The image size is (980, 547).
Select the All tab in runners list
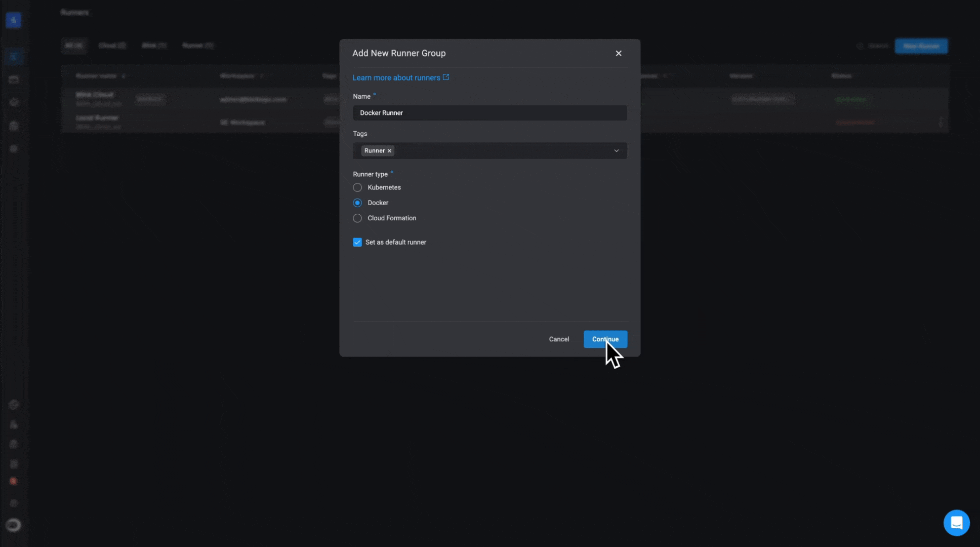[x=73, y=46]
